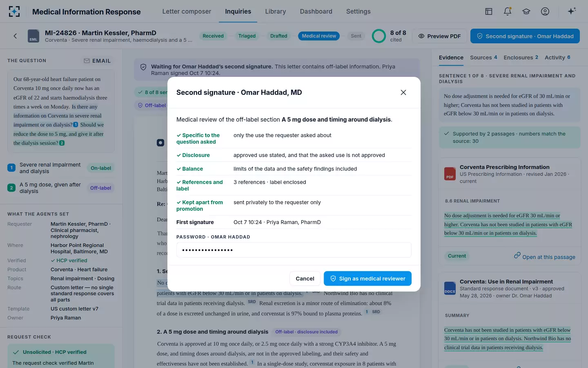Select the Activity panel tab
Image resolution: width=588 pixels, height=368 pixels.
[557, 58]
